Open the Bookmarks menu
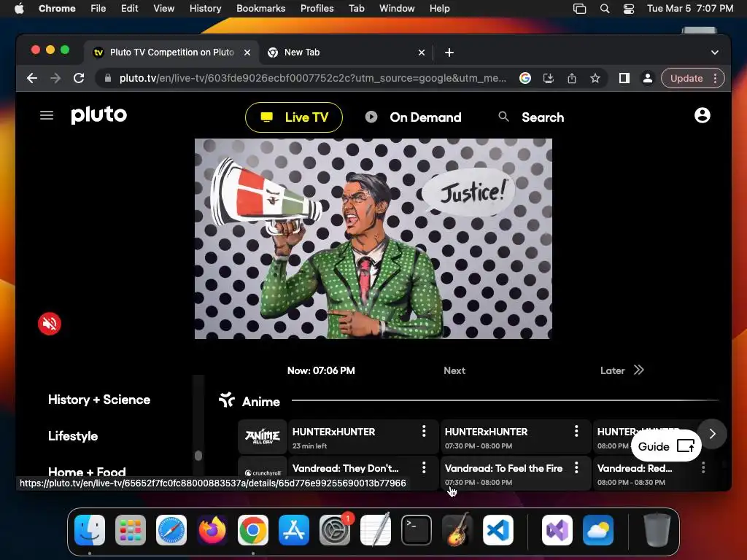747x560 pixels. (260, 8)
